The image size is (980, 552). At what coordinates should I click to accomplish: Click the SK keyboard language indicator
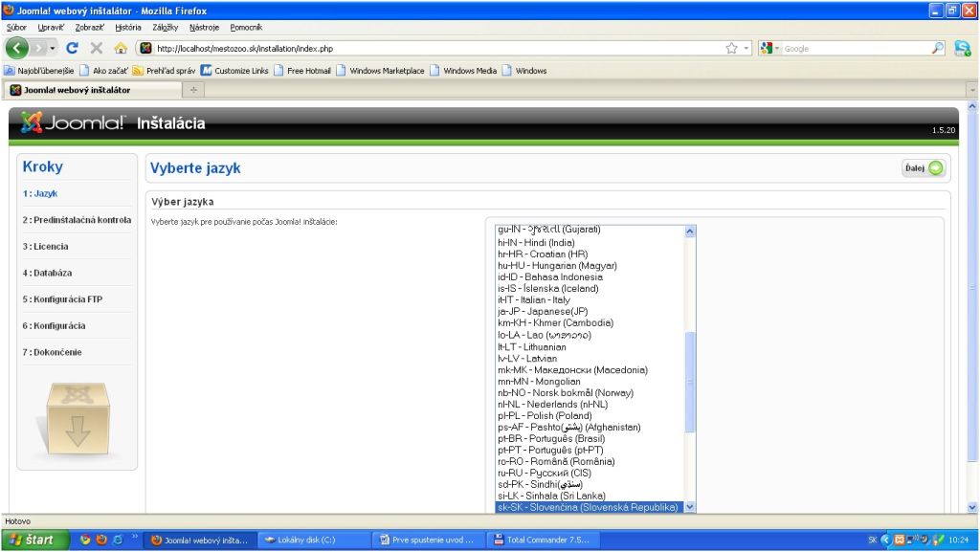(873, 541)
